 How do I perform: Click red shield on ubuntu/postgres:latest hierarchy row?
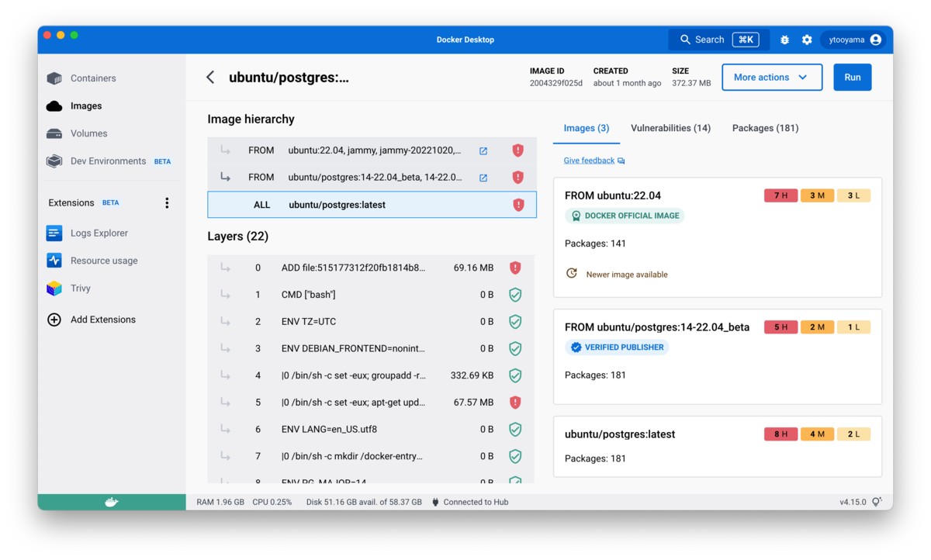point(518,205)
